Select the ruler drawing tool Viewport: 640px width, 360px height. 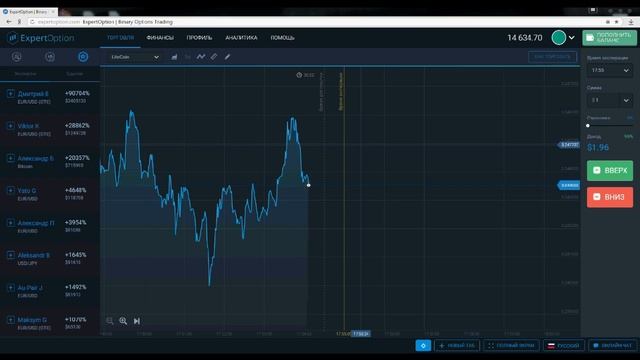(214, 57)
